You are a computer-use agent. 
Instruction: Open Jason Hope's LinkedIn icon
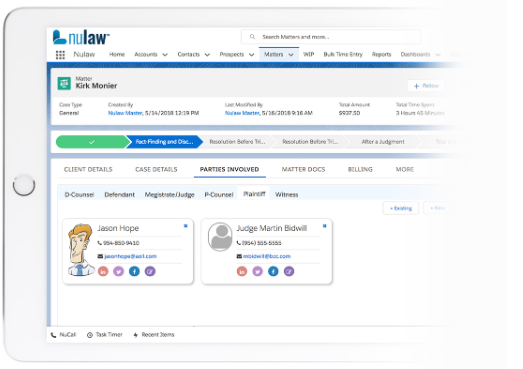pos(103,271)
